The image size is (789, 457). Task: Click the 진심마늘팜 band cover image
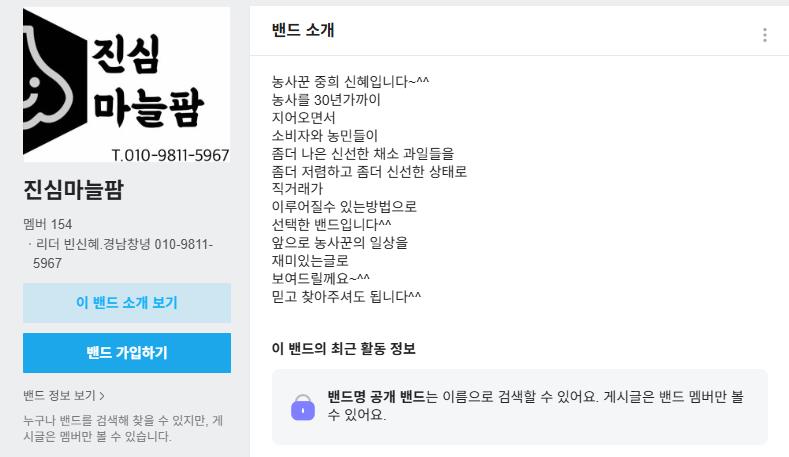(127, 85)
